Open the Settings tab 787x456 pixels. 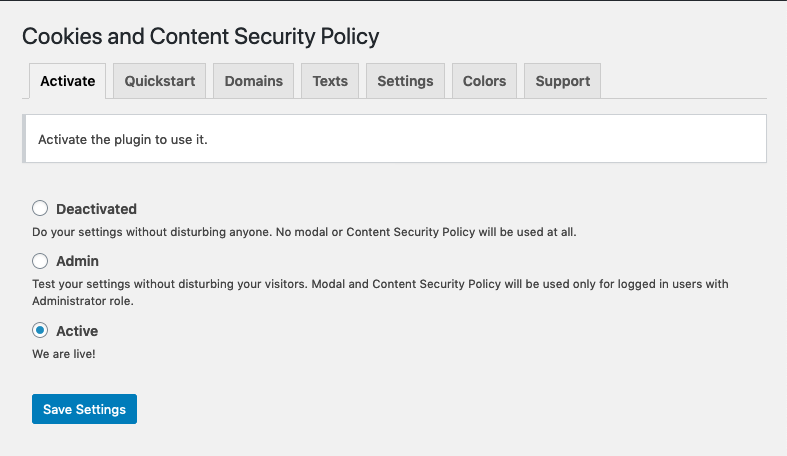(x=405, y=81)
